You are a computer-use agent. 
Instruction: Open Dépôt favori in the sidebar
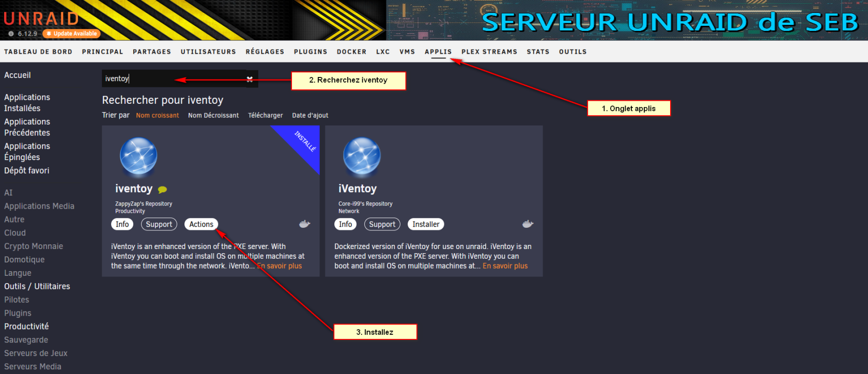[x=27, y=170]
